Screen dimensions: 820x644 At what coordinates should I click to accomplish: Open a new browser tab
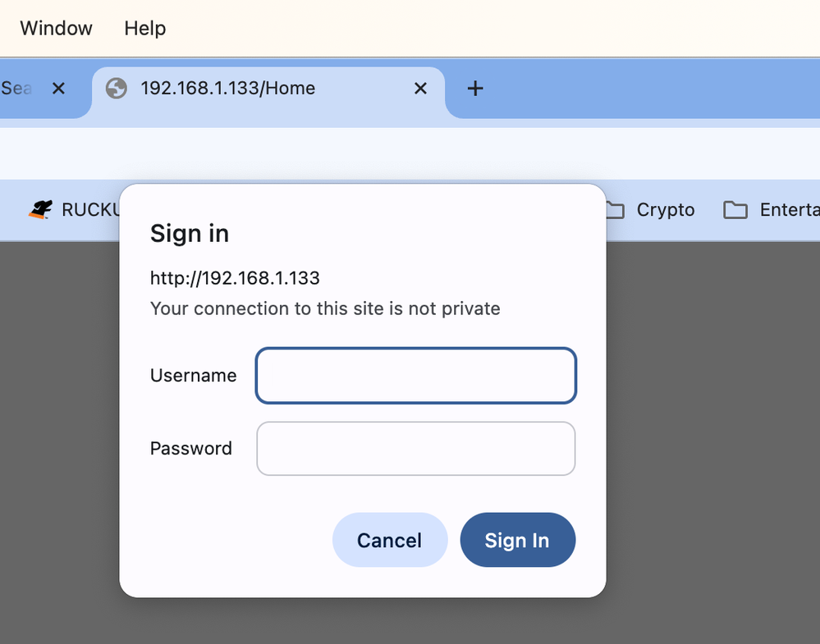(x=474, y=89)
